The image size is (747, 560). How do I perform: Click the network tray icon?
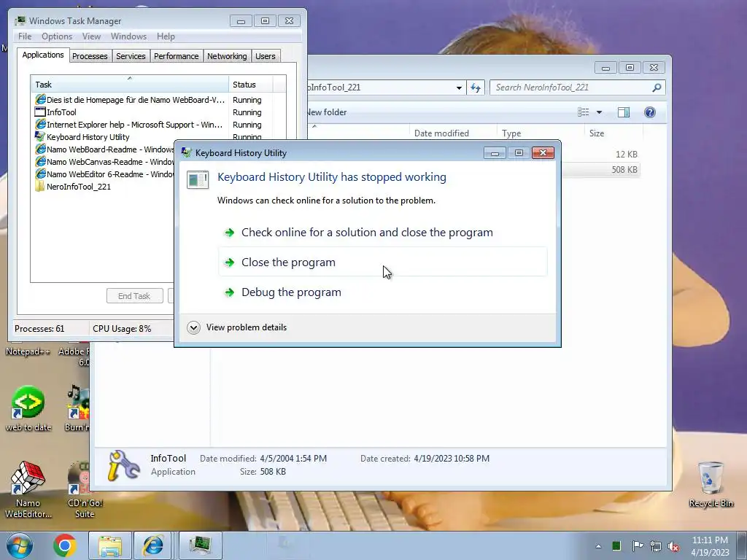(x=656, y=546)
